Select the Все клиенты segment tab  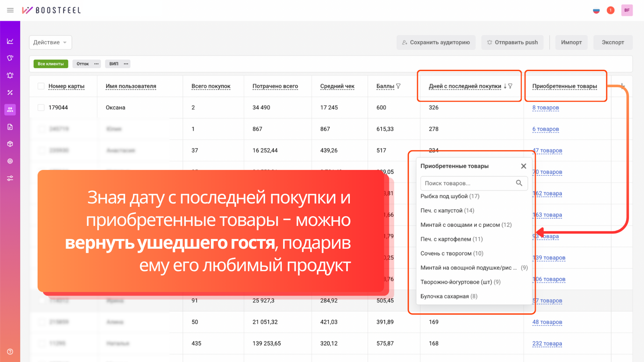coord(51,64)
